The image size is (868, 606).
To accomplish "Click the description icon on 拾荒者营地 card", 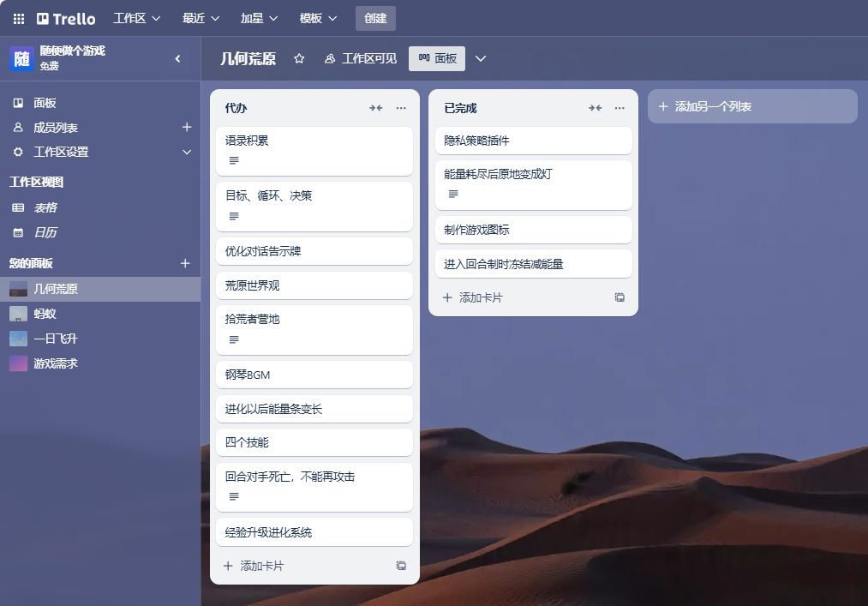I will pos(234,339).
